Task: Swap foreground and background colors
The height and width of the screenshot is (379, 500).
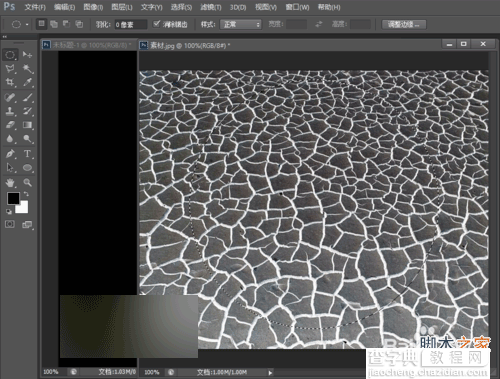Action: coord(26,194)
